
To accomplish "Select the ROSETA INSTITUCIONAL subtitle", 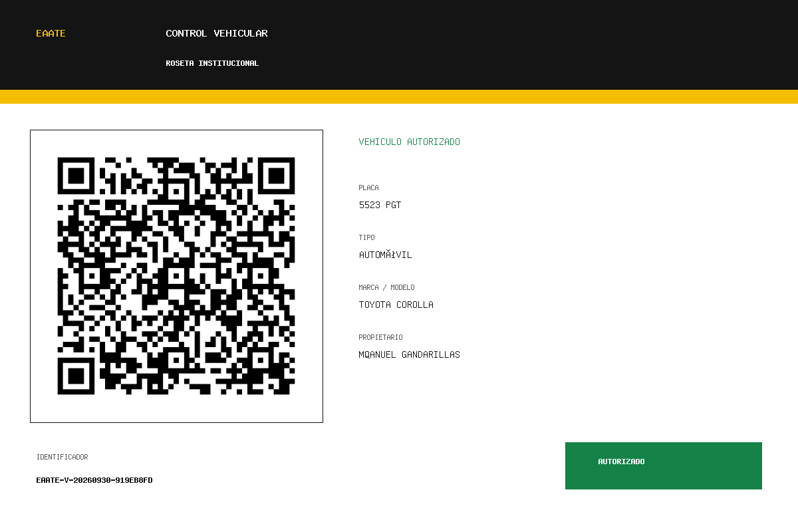I will (x=212, y=63).
